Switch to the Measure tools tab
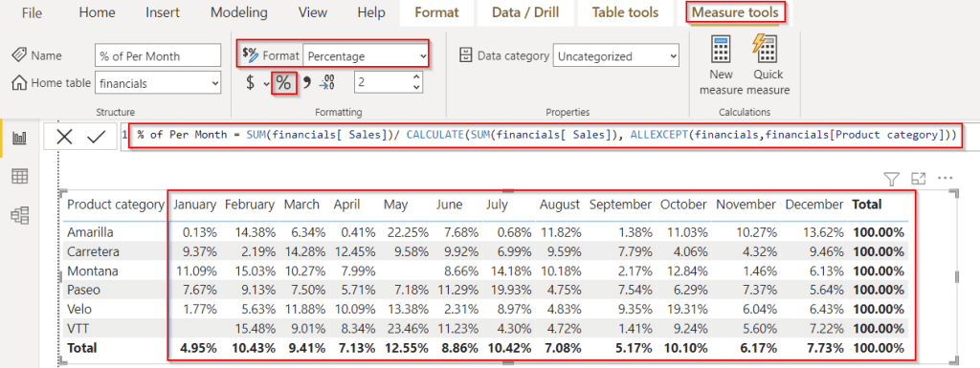Screen dimensions: 980x368 [x=735, y=12]
